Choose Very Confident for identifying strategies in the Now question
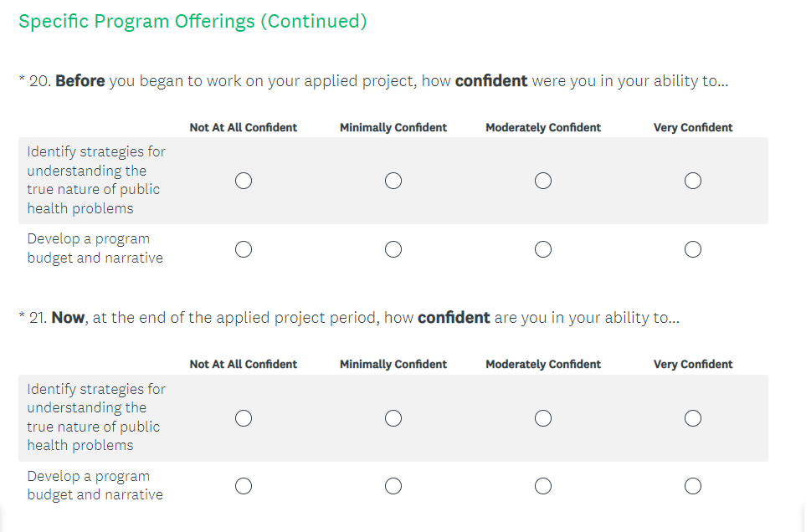This screenshot has width=806, height=532. [692, 418]
